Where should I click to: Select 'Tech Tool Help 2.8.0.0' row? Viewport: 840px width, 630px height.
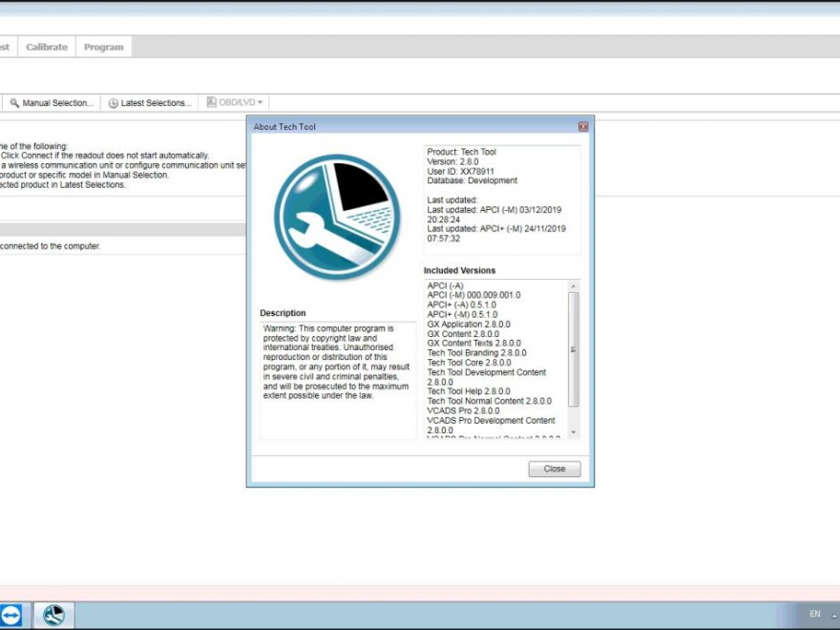(x=469, y=391)
